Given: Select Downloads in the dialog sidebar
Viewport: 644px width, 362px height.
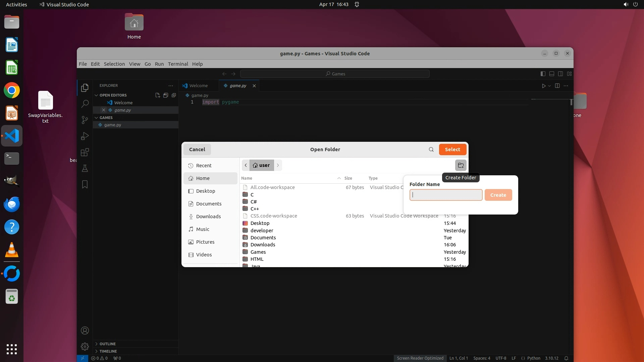Looking at the screenshot, I should click(x=208, y=217).
